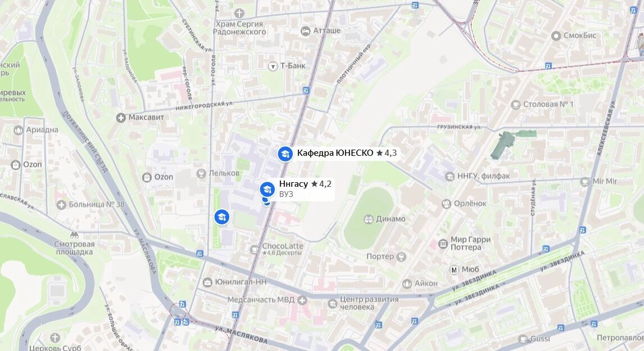Open the Максавит pharmacy marker

point(121,118)
